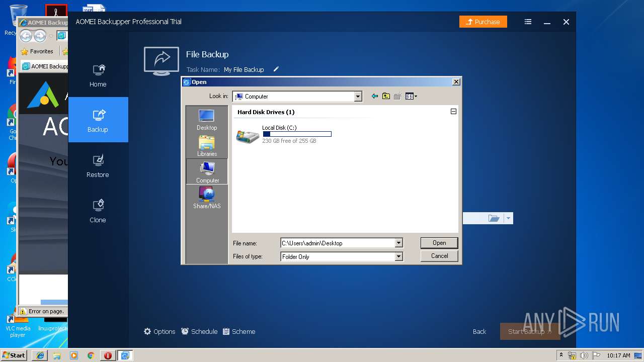Select Computer in the places bar
644x362 pixels.
pyautogui.click(x=207, y=172)
